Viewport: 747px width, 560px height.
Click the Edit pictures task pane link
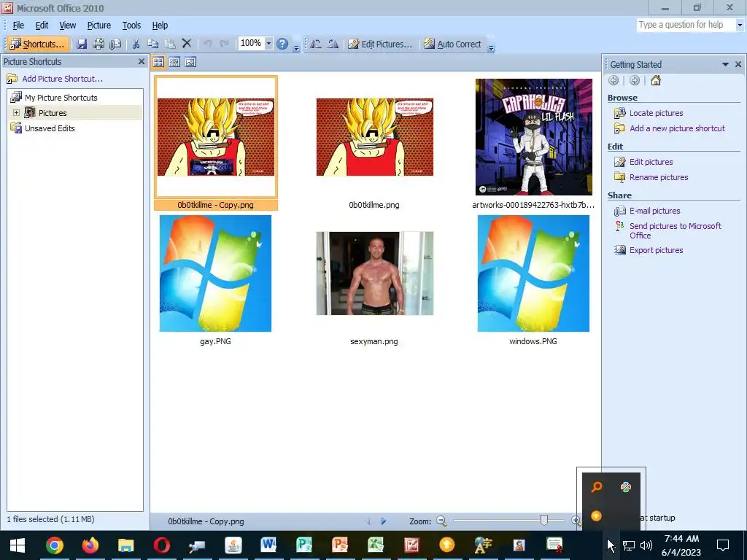[651, 162]
